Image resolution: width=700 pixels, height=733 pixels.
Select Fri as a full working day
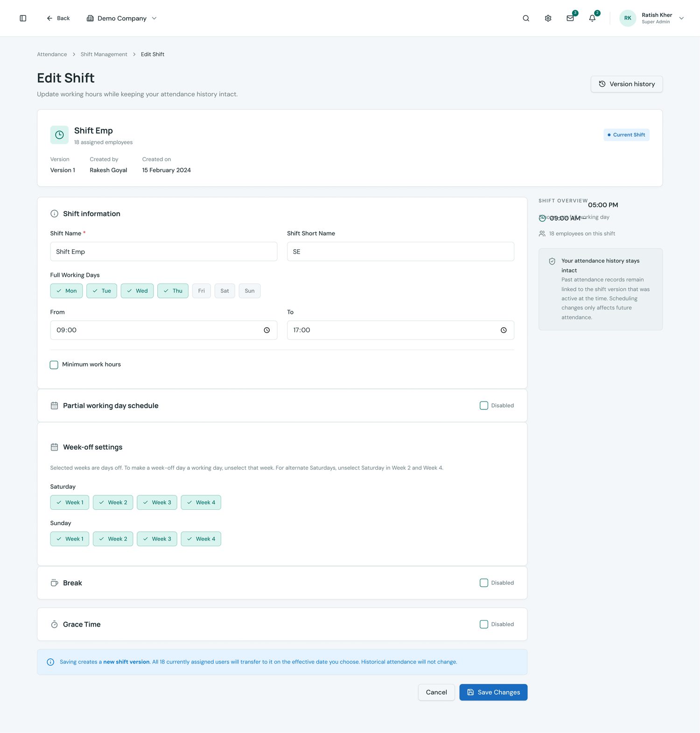pyautogui.click(x=202, y=291)
